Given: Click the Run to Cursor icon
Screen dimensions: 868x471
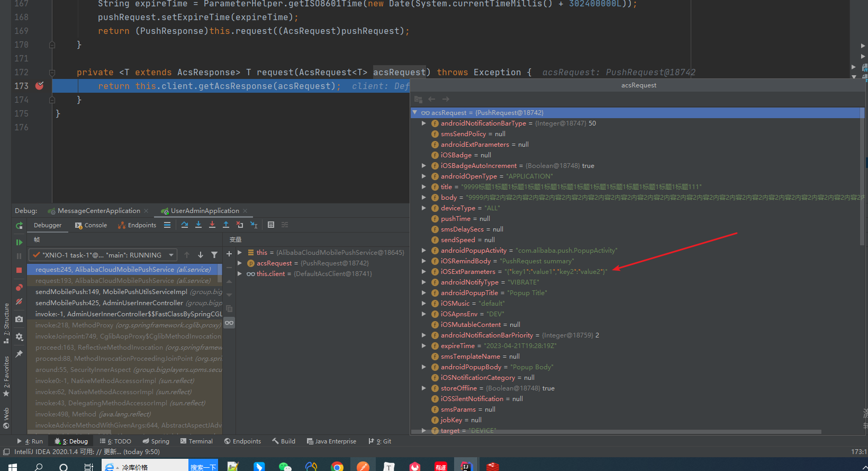Looking at the screenshot, I should tap(254, 225).
